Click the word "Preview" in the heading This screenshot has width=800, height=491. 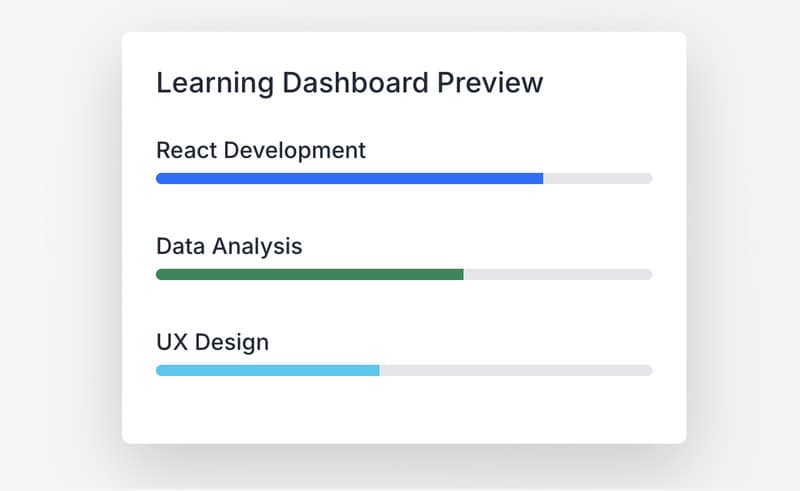(x=491, y=83)
